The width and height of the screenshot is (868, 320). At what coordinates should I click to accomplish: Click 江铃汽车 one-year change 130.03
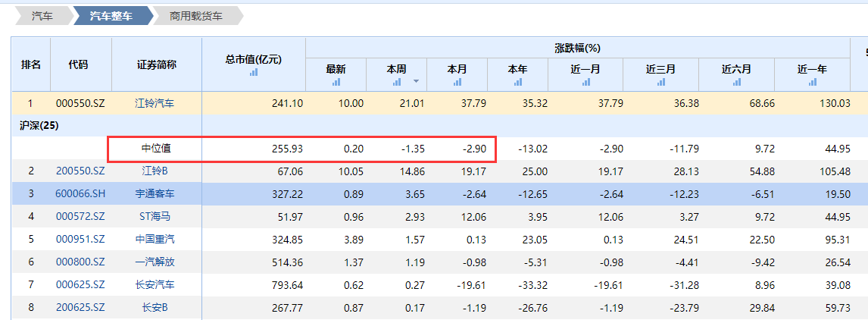[x=836, y=103]
